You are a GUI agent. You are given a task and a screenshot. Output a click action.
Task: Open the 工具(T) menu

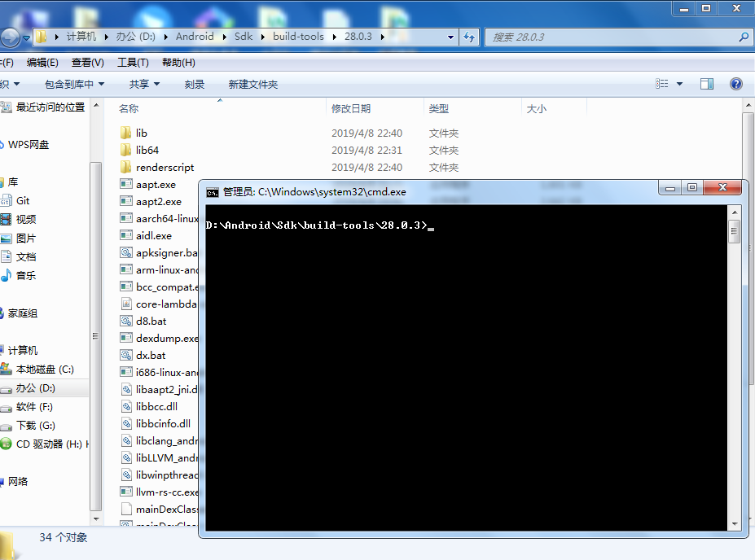131,62
